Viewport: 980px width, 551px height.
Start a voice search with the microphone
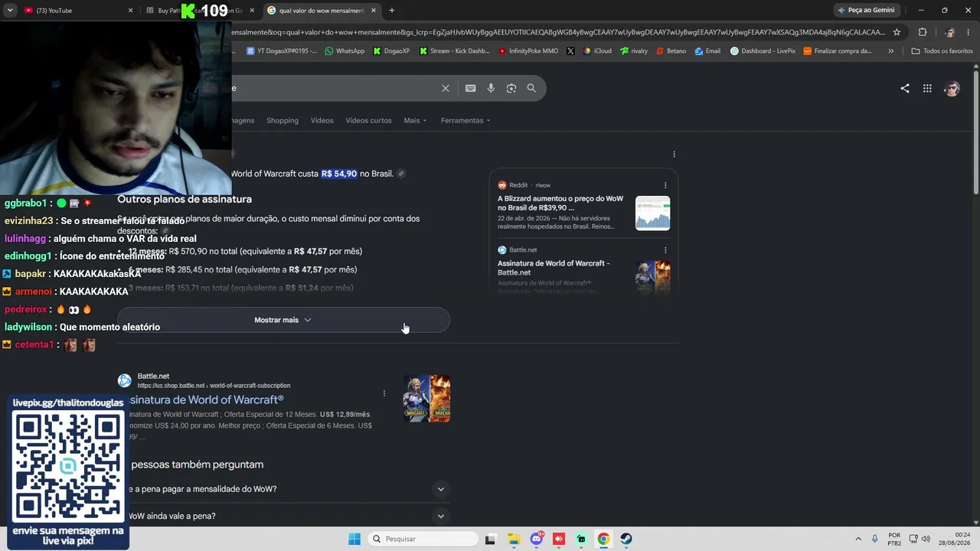pos(491,88)
